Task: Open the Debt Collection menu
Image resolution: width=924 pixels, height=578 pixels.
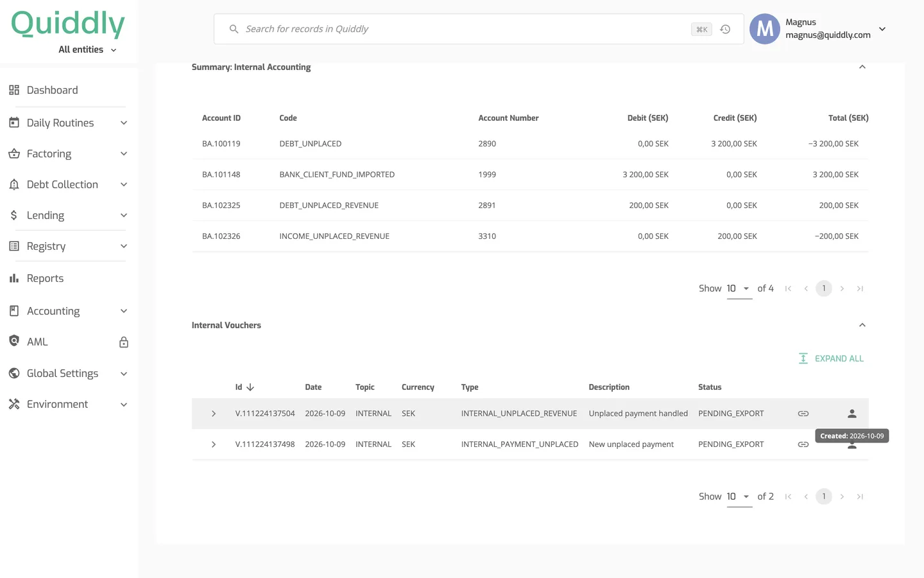Action: pyautogui.click(x=69, y=184)
